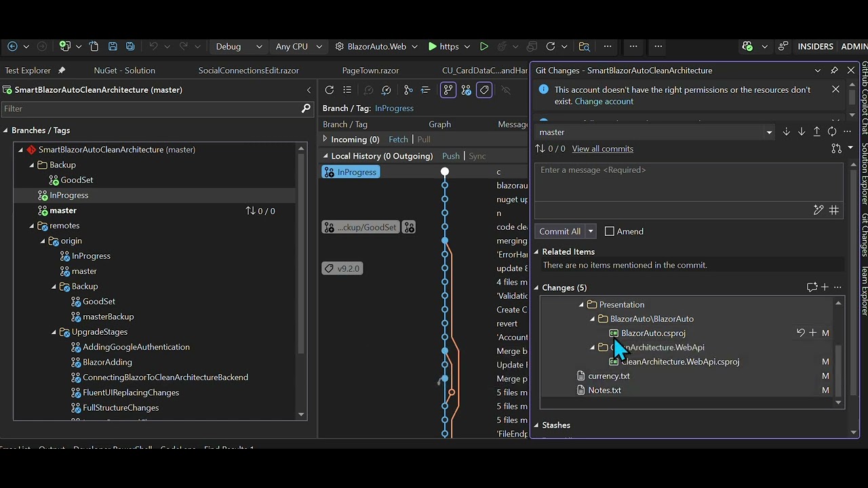Open the Commit All dropdown arrow
868x488 pixels.
point(591,231)
